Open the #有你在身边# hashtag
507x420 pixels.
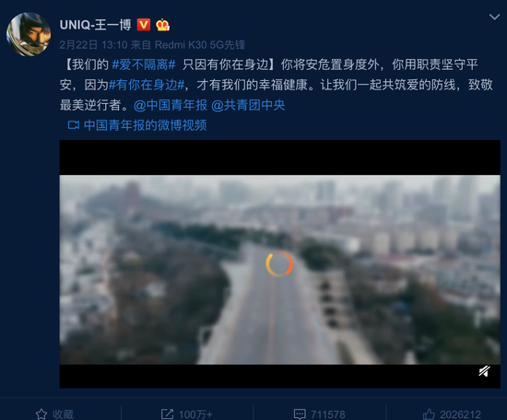coord(147,85)
